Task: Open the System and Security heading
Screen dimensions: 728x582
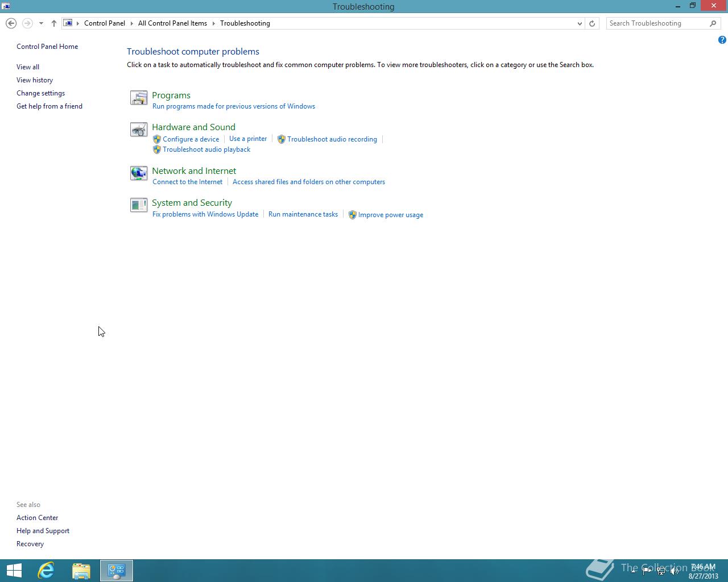Action: pos(192,203)
